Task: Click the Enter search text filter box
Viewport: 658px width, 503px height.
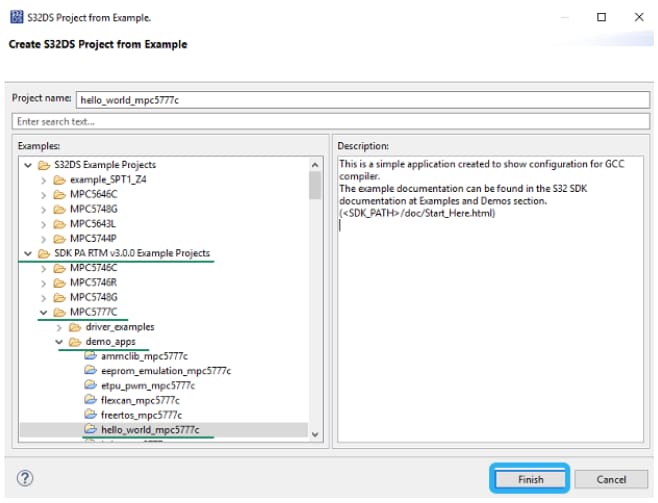Action: pos(328,122)
